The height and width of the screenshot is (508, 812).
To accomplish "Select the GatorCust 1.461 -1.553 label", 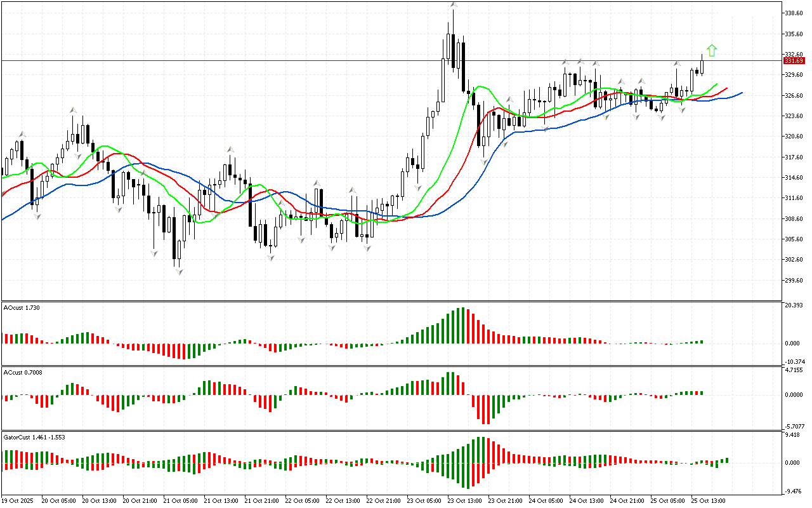I will point(34,438).
